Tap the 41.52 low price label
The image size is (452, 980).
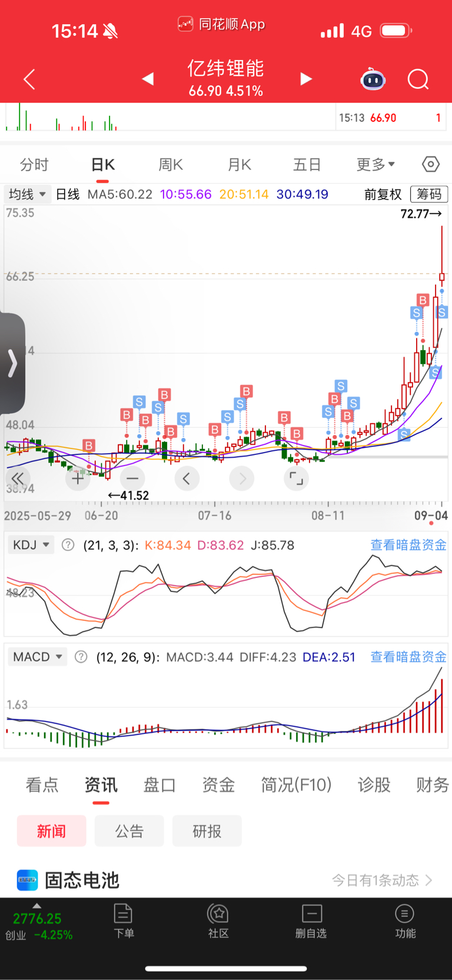point(128,496)
